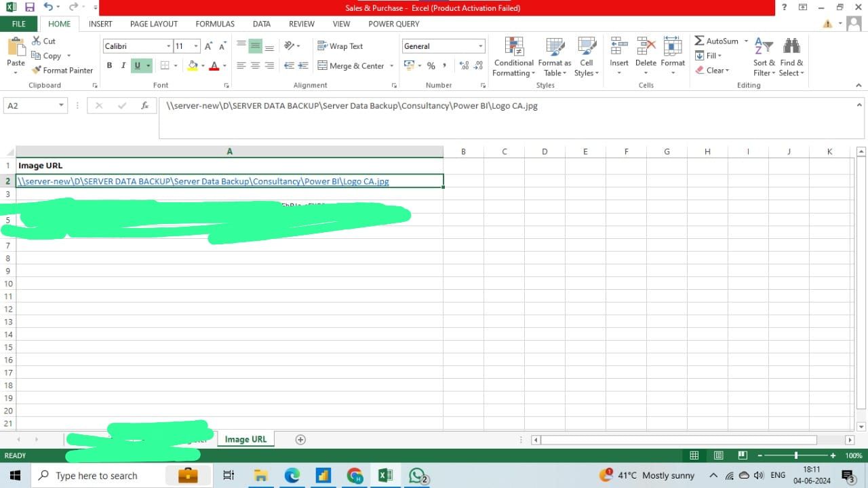Open Microsoft Edge from the taskbar
Screen dimensions: 868x488
(x=292, y=475)
